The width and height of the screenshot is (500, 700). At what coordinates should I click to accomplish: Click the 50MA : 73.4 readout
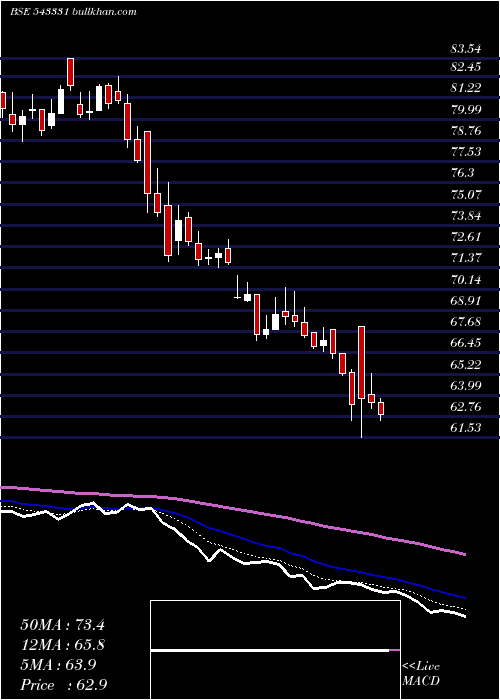pos(62,625)
